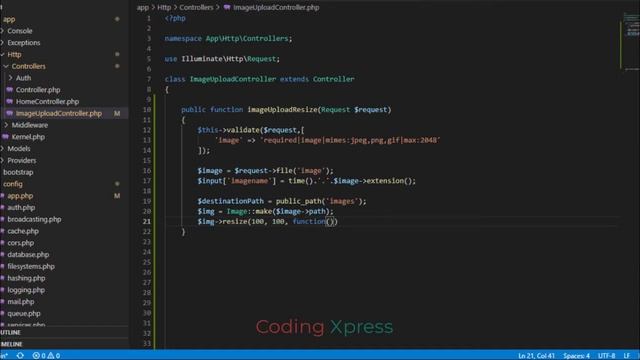Select the config folder
This screenshot has height=360, width=640.
click(x=13, y=184)
